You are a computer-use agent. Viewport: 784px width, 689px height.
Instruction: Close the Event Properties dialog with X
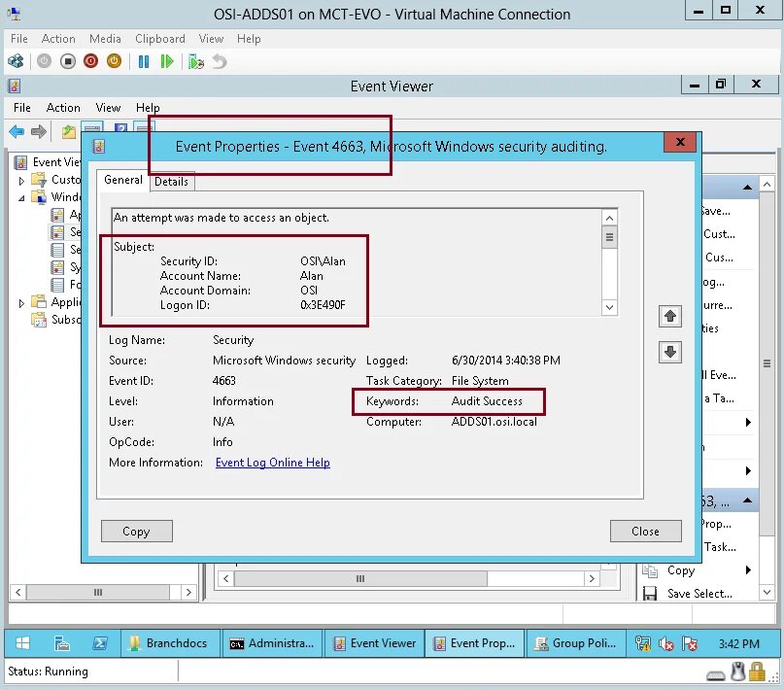click(680, 142)
